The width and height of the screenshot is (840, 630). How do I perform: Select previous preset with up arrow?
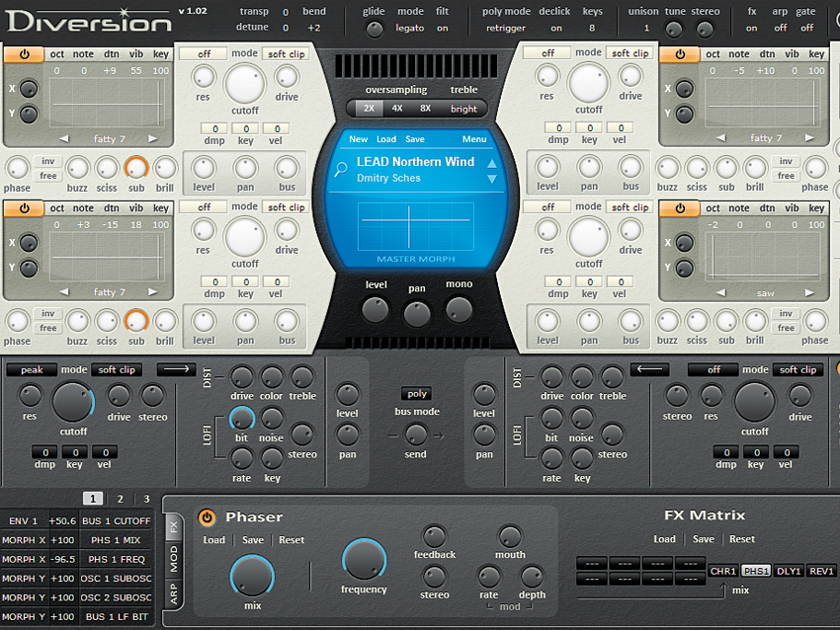click(492, 163)
